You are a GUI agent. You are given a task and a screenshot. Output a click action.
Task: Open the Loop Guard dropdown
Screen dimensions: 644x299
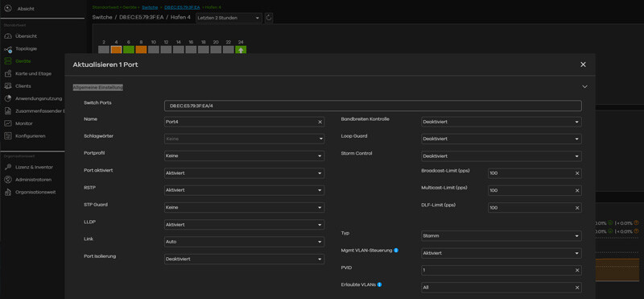(502, 139)
